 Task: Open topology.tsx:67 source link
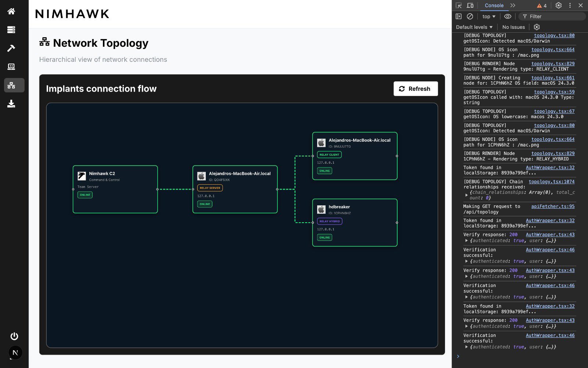pyautogui.click(x=554, y=112)
